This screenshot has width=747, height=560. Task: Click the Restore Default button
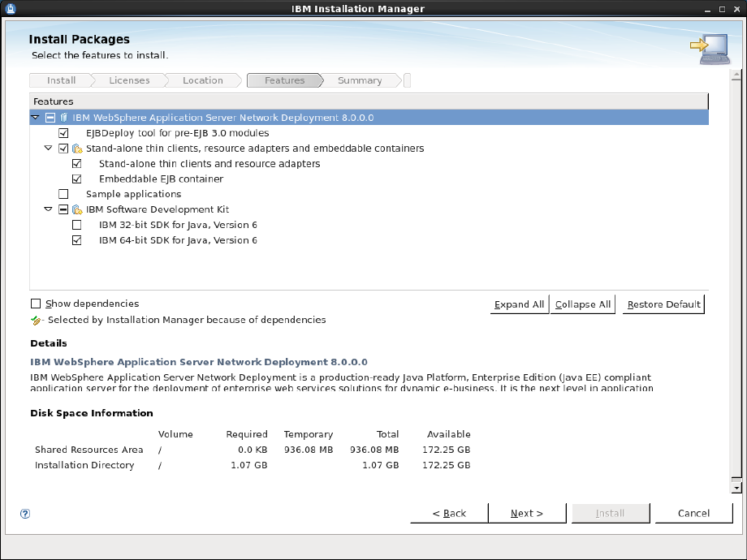pos(663,305)
